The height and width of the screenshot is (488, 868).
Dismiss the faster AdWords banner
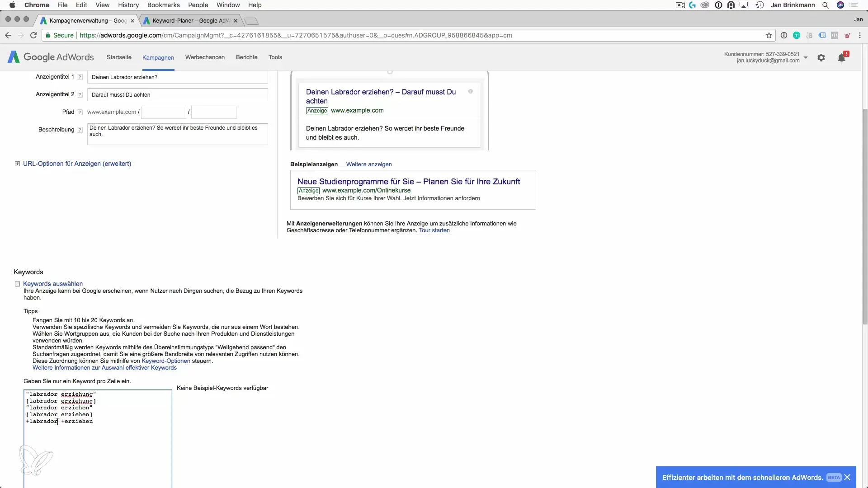847,477
